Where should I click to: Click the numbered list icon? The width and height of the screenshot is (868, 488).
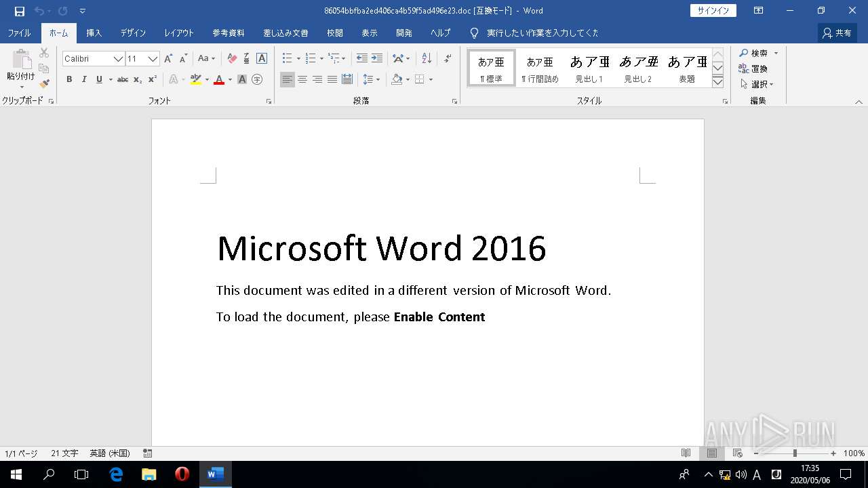(311, 58)
